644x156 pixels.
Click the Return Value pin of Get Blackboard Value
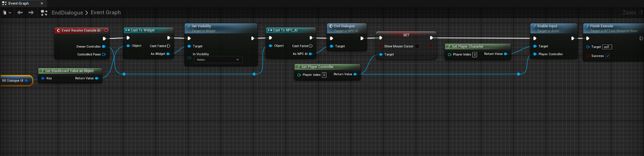(97, 78)
